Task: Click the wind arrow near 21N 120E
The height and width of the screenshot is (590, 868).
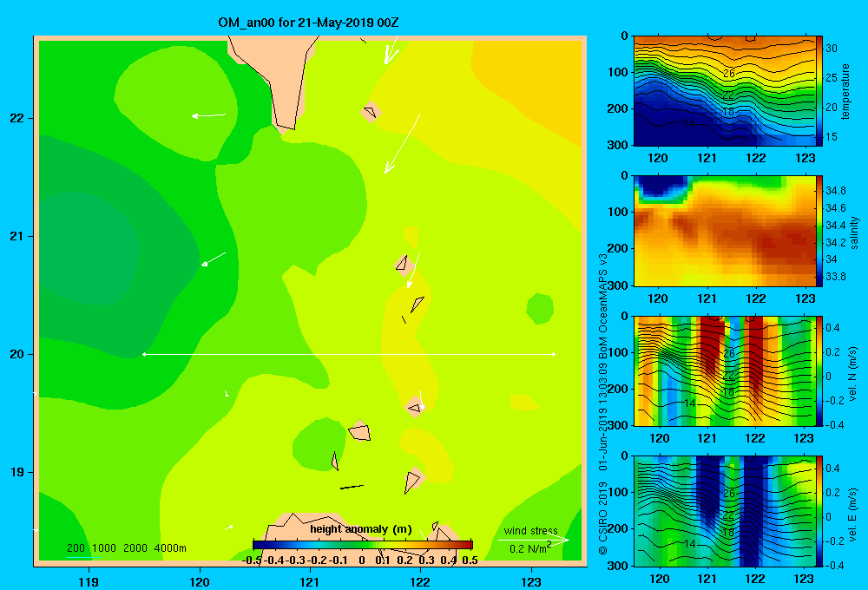Action: [x=214, y=259]
